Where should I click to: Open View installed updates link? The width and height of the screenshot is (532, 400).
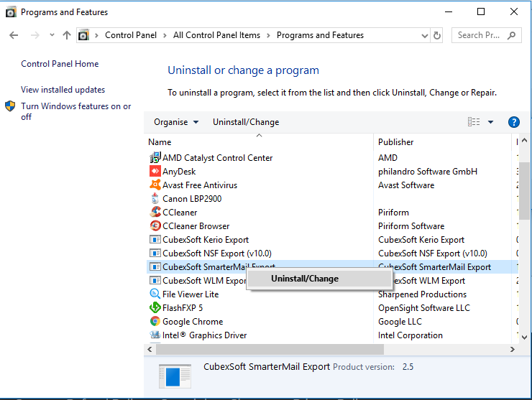63,90
